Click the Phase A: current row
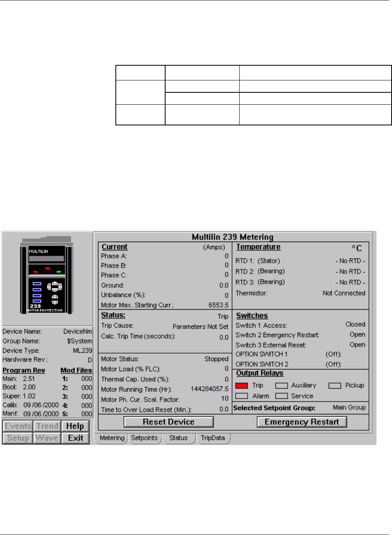This screenshot has height=535, width=392. pyautogui.click(x=165, y=256)
